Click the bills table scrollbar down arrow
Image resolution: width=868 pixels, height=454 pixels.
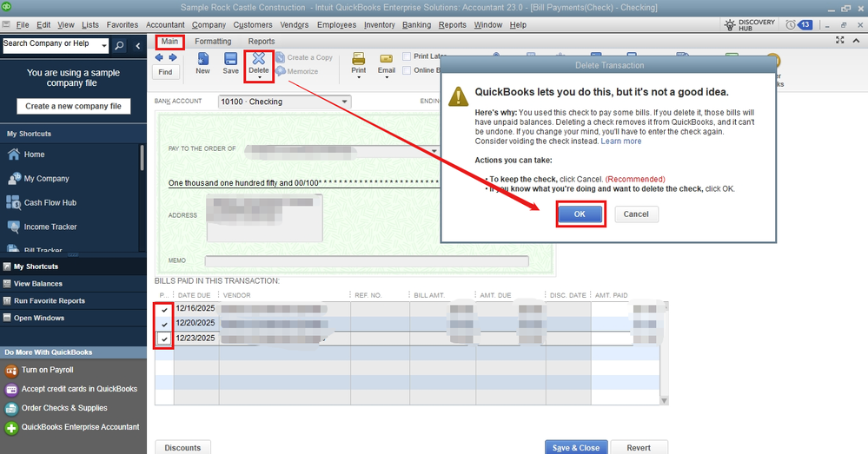pos(664,400)
